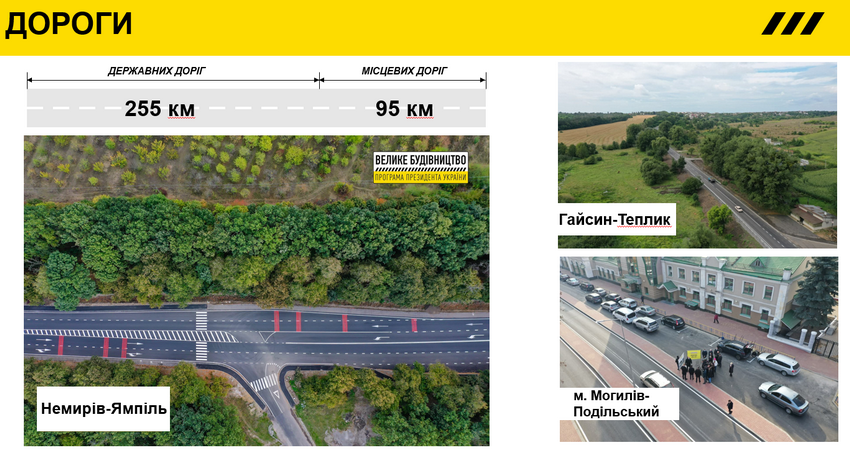850x452 pixels.
Task: Click the dense tree belt above the road
Action: point(250,250)
